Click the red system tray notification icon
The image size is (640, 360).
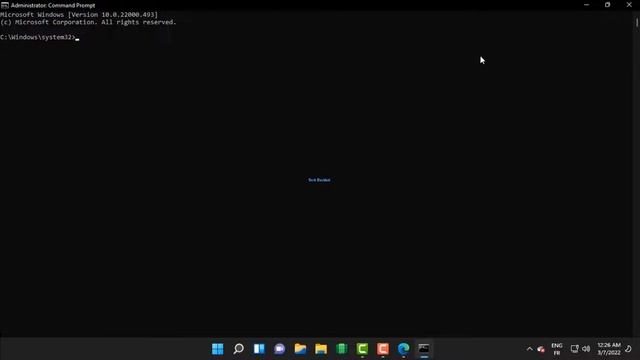(541, 349)
